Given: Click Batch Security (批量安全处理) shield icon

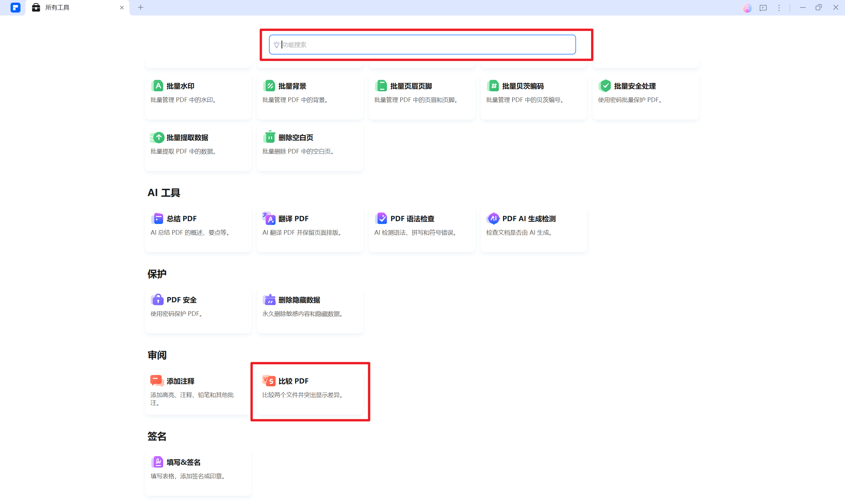Looking at the screenshot, I should (605, 86).
